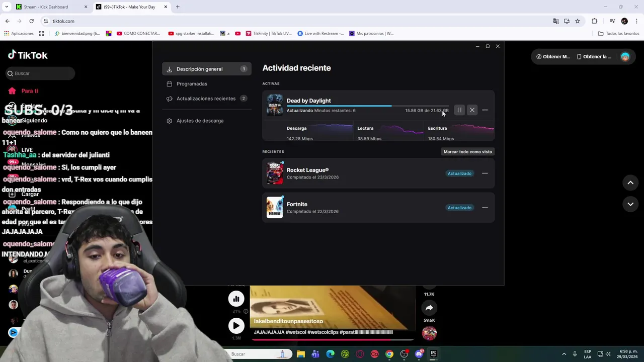The width and height of the screenshot is (644, 362).
Task: Open COMO CONECTAR bookmark
Action: 138,34
